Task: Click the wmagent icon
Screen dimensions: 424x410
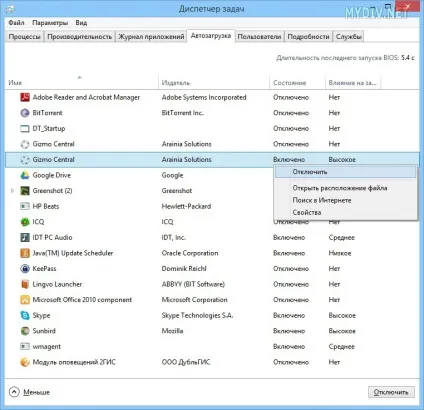Action: [x=25, y=347]
